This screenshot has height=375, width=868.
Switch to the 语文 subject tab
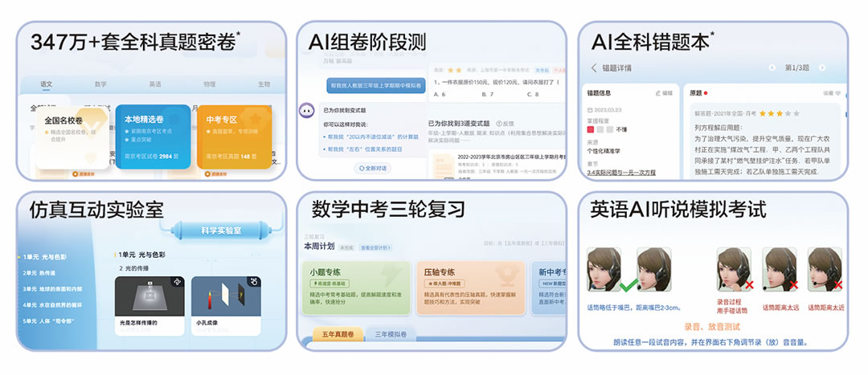(x=46, y=84)
